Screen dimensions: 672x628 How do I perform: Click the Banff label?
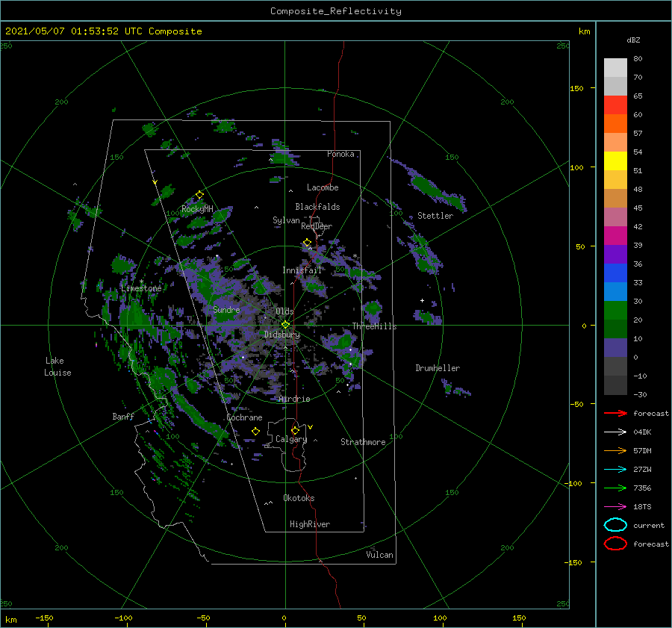click(x=123, y=416)
